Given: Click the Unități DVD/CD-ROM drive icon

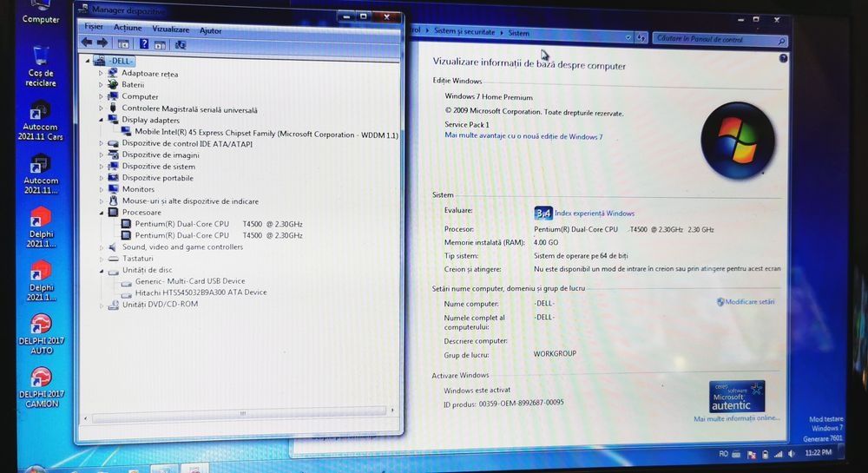Looking at the screenshot, I should point(114,305).
